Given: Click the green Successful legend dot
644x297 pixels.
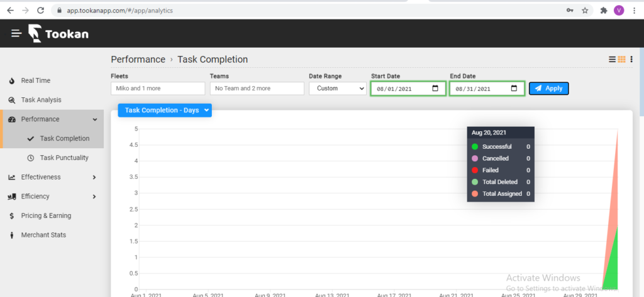Looking at the screenshot, I should coord(475,147).
